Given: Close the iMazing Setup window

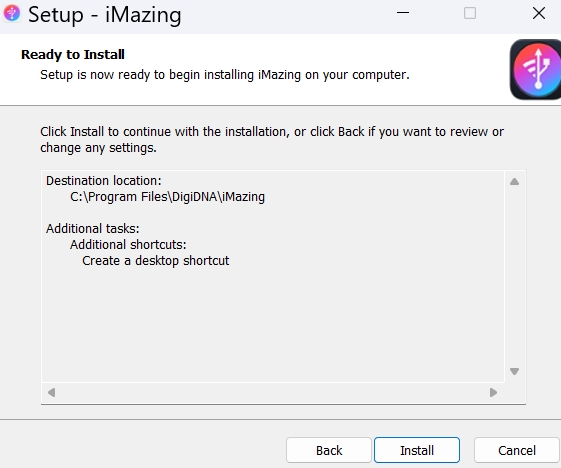Looking at the screenshot, I should [x=539, y=13].
